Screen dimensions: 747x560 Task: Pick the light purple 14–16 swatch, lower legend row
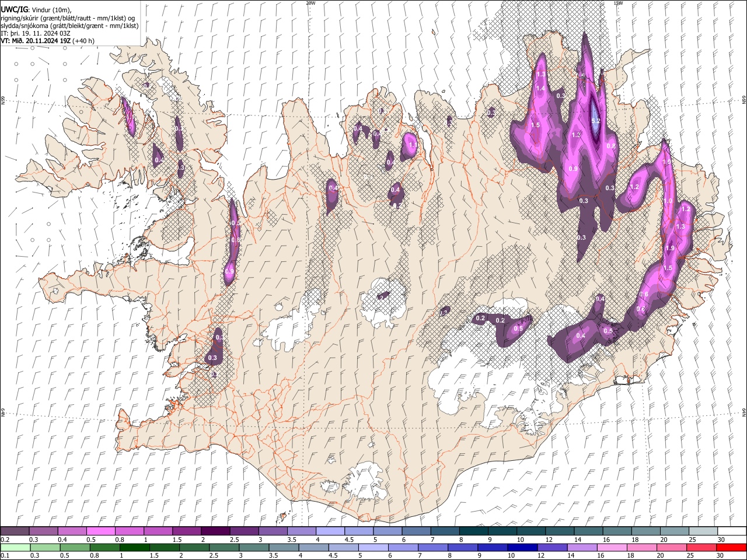[x=582, y=547]
